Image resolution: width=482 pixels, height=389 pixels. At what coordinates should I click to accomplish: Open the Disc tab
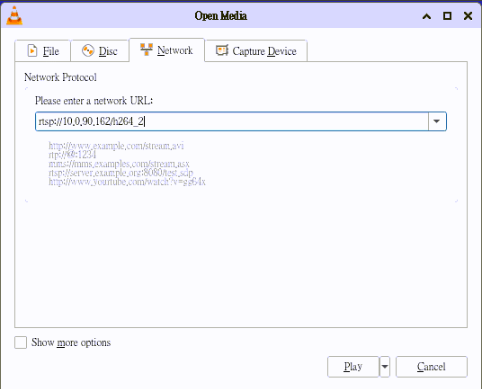100,51
